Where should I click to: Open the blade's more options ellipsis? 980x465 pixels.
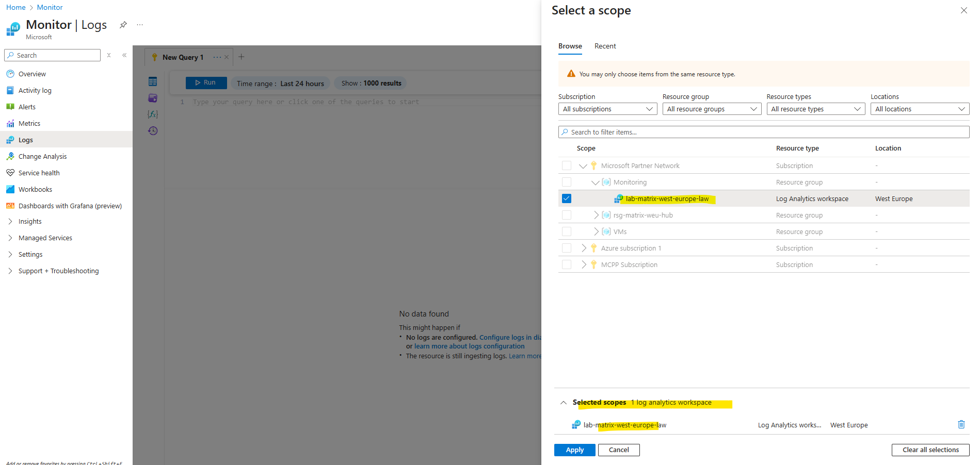(140, 25)
